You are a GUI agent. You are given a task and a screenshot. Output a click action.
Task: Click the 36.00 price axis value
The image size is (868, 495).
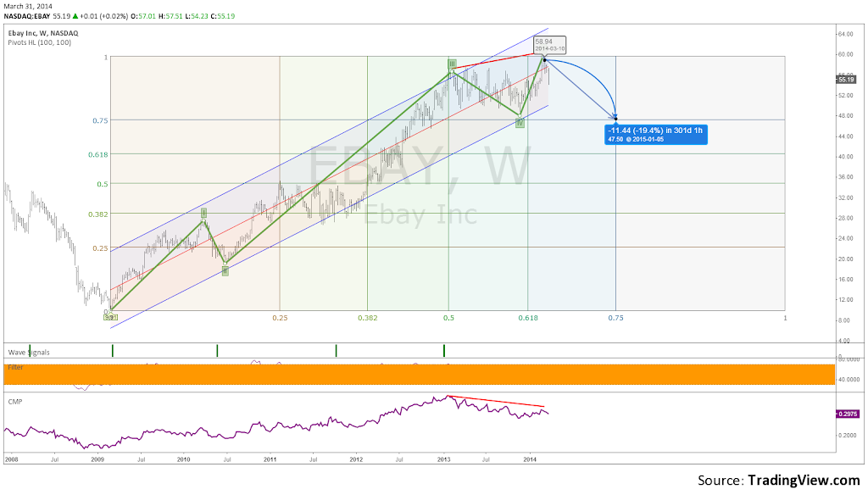click(845, 177)
